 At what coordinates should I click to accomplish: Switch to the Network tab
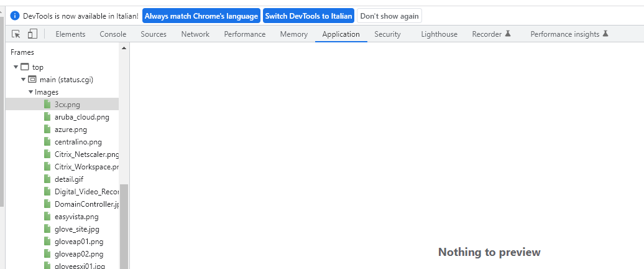[195, 34]
